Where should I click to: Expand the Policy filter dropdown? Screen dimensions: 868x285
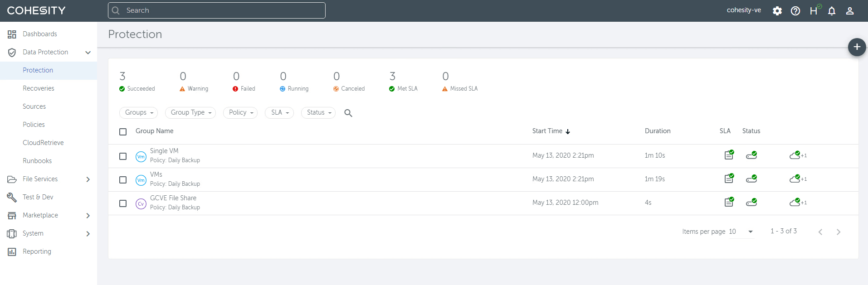click(x=240, y=113)
